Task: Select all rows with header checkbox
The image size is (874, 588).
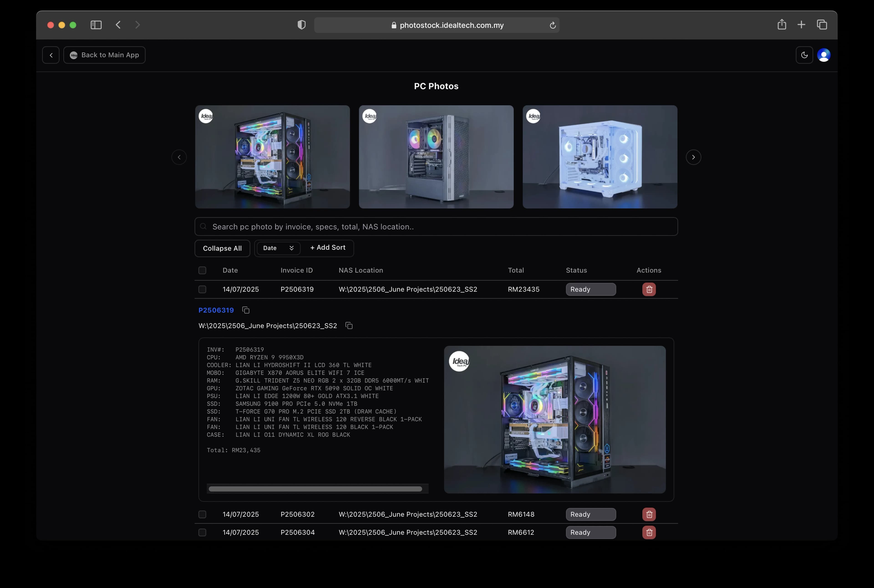Action: click(202, 270)
